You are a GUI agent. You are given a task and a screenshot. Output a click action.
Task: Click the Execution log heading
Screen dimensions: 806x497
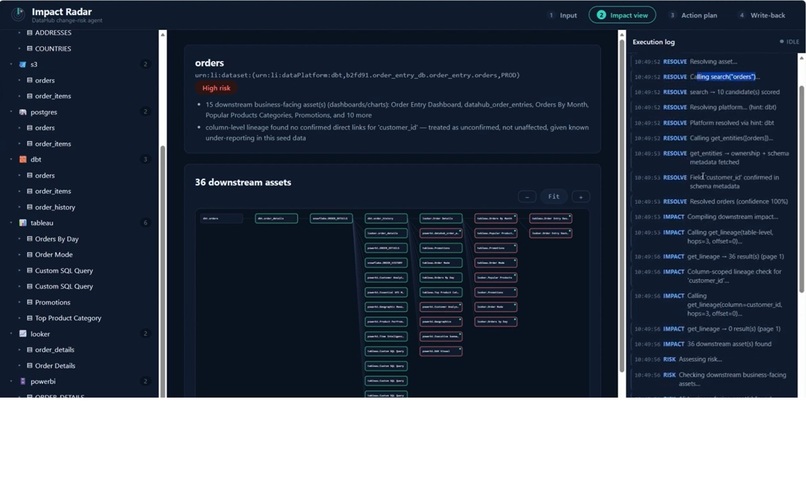coord(653,42)
